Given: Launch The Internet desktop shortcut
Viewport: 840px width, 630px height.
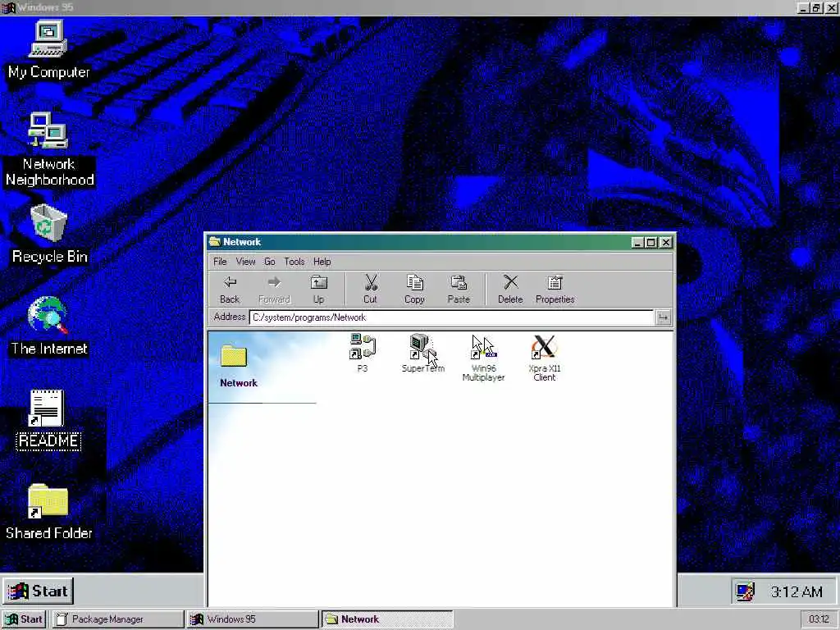Looking at the screenshot, I should [48, 326].
